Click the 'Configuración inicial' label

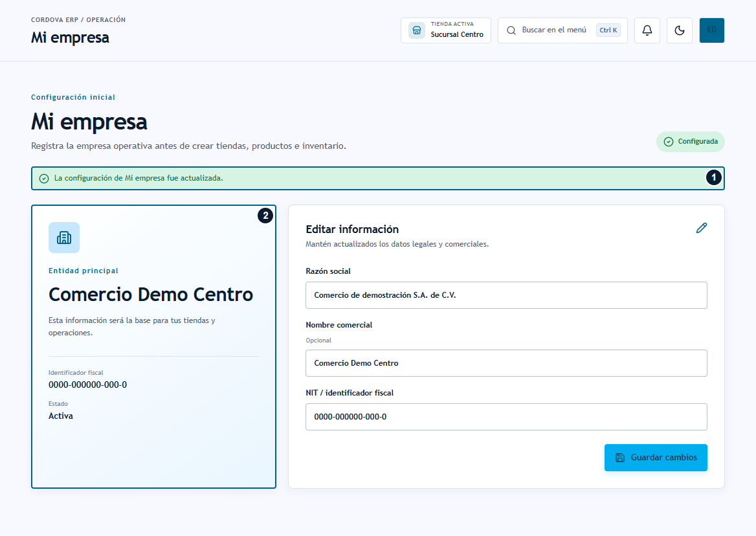72,97
